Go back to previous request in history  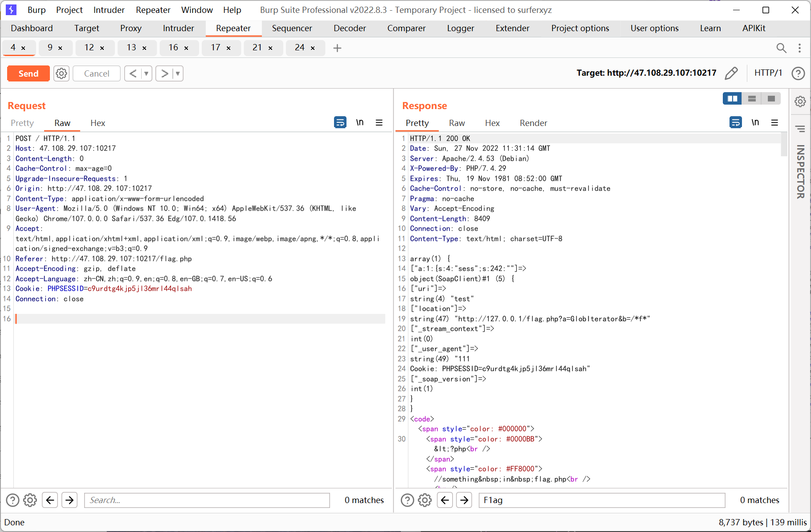(x=133, y=73)
